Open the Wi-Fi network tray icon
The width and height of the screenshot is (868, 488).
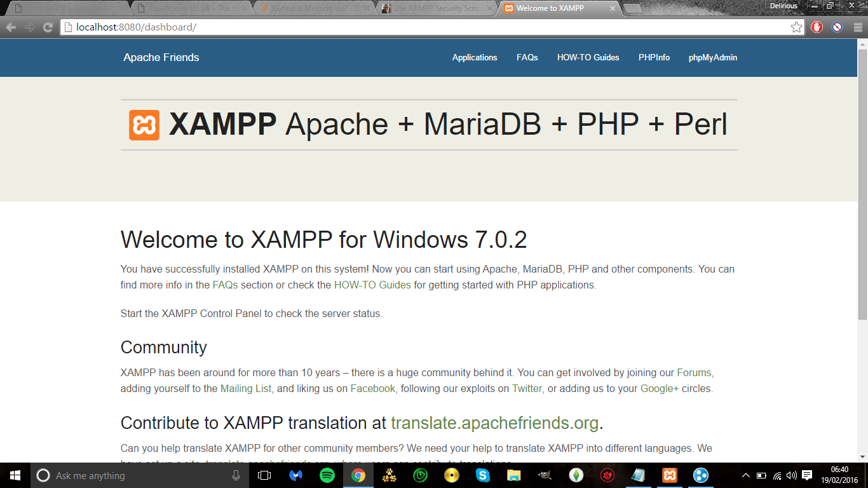pos(777,475)
